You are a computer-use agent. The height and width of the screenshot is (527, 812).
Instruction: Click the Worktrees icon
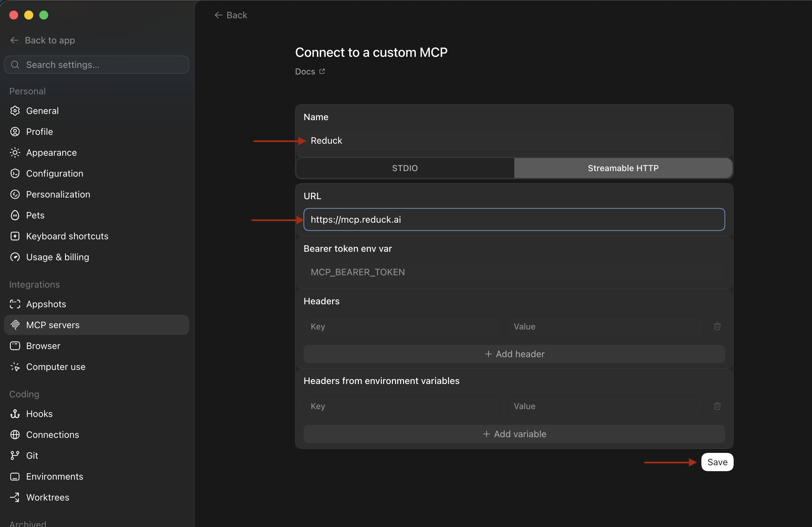click(15, 497)
